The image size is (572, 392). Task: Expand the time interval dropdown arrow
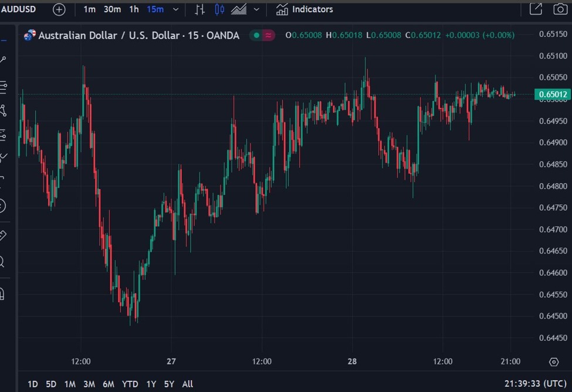175,9
